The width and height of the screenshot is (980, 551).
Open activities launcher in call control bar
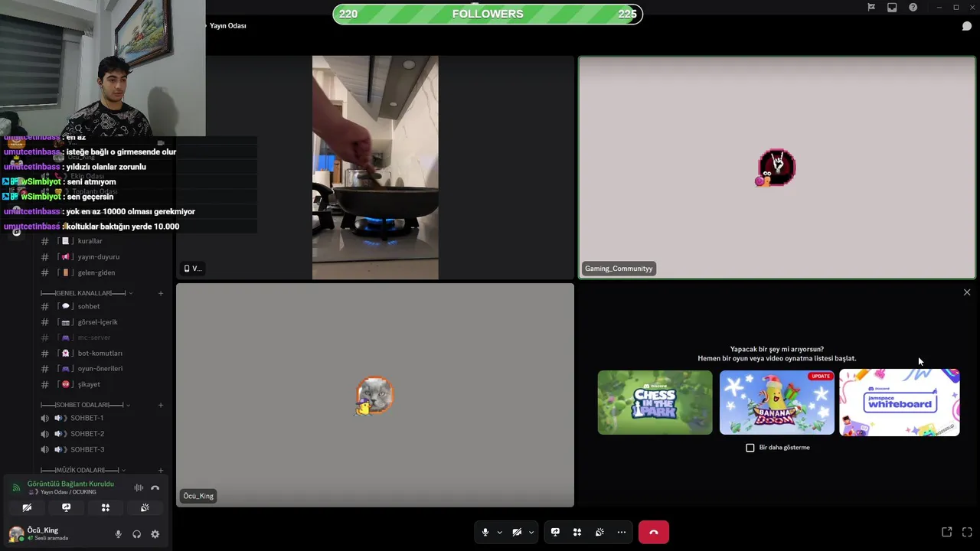point(577,532)
